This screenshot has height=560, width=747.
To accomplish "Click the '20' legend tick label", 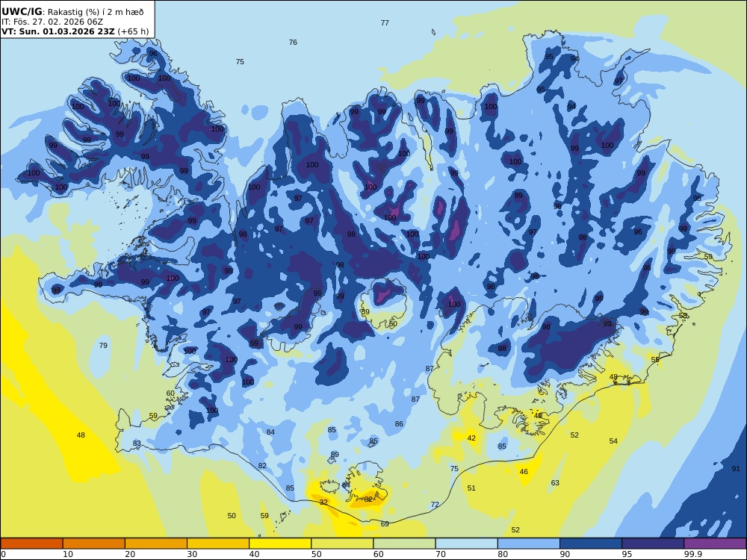I will click(x=130, y=554).
